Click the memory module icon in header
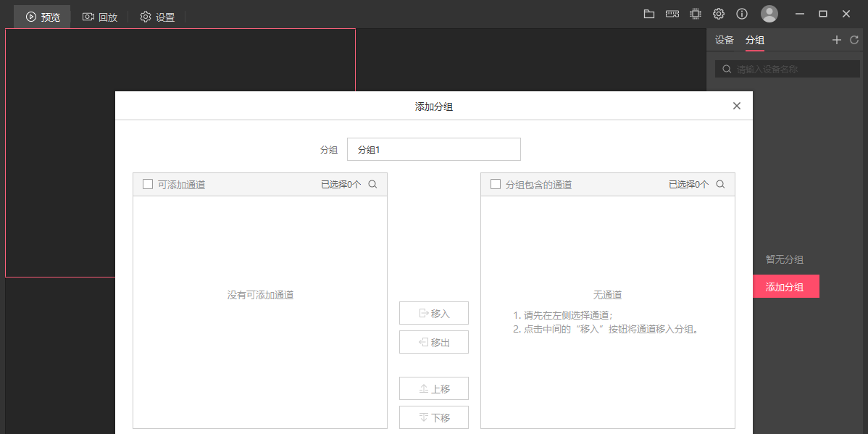This screenshot has width=868, height=434. tap(672, 14)
